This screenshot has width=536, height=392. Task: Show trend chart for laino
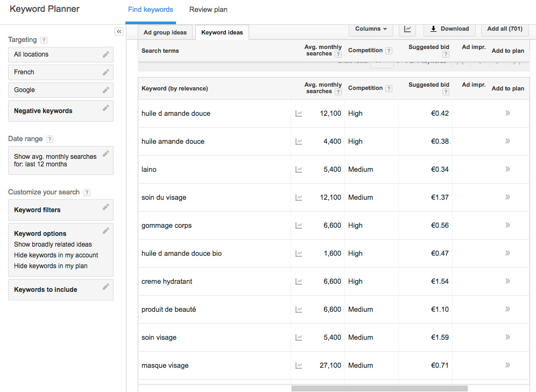(299, 170)
